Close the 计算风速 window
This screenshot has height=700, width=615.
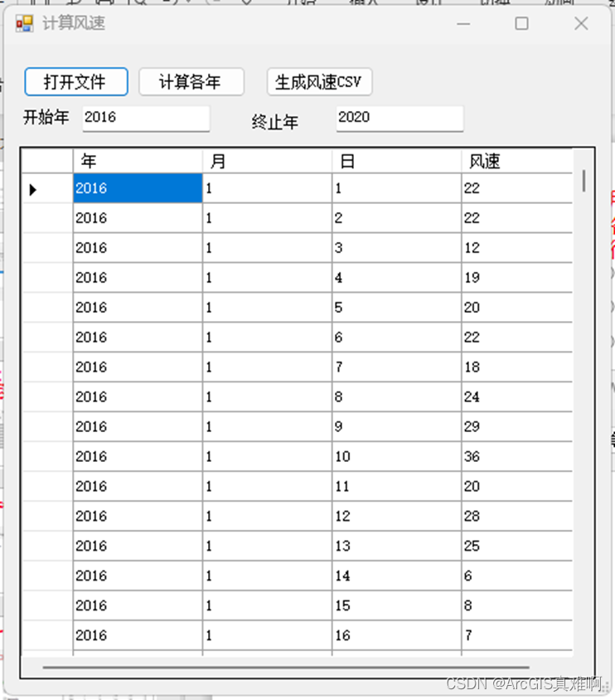tap(581, 23)
